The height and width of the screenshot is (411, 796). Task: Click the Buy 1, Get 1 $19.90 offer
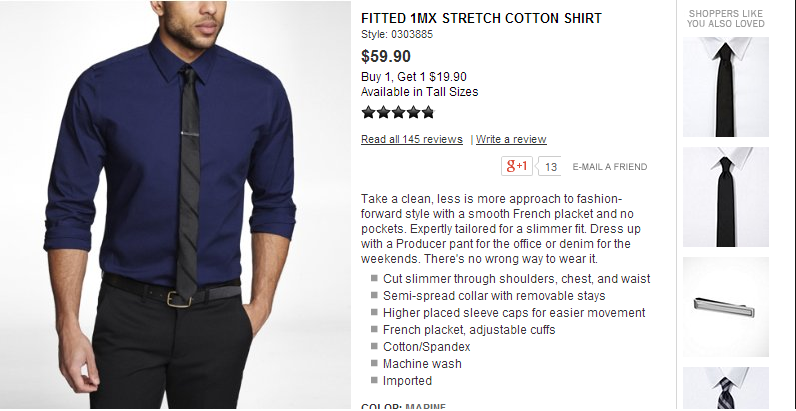pyautogui.click(x=414, y=77)
